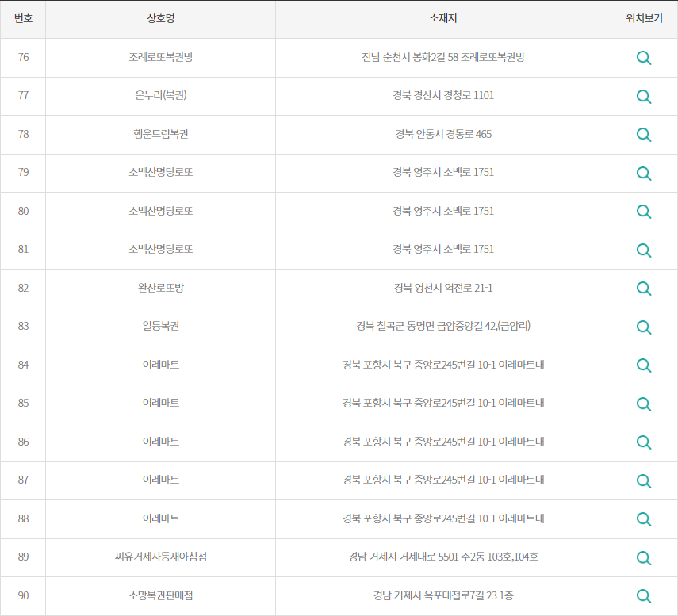The image size is (678, 616).
Task: Open location view for 온누리(복권)
Action: pyautogui.click(x=643, y=96)
